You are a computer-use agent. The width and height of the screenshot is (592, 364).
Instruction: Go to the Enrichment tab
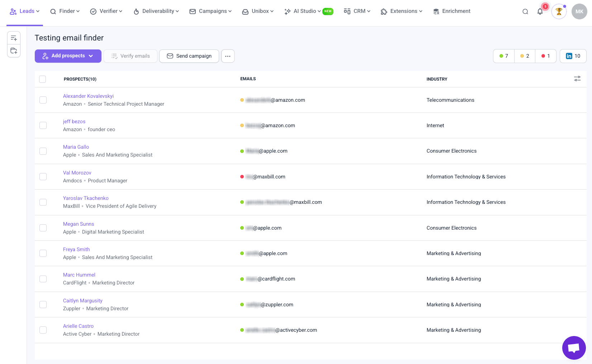click(x=452, y=11)
